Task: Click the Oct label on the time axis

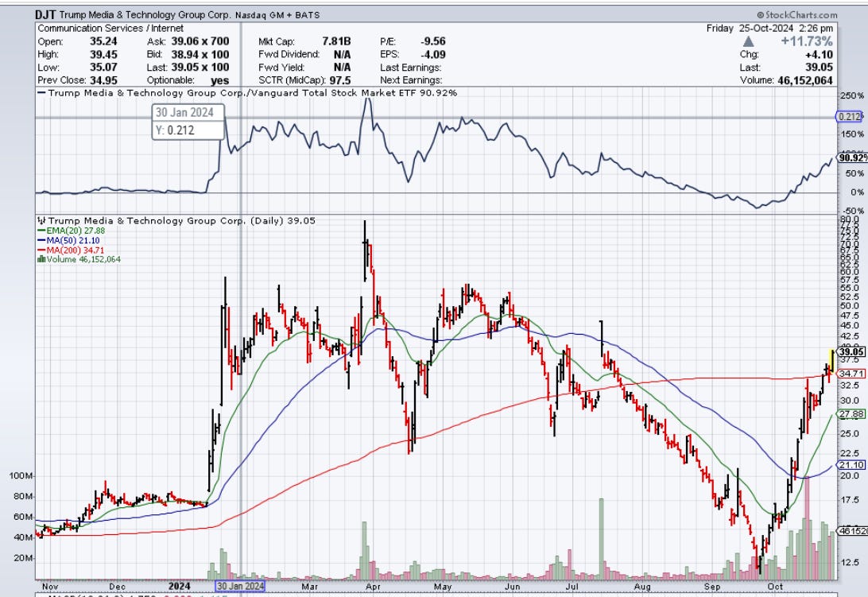Action: tap(775, 587)
